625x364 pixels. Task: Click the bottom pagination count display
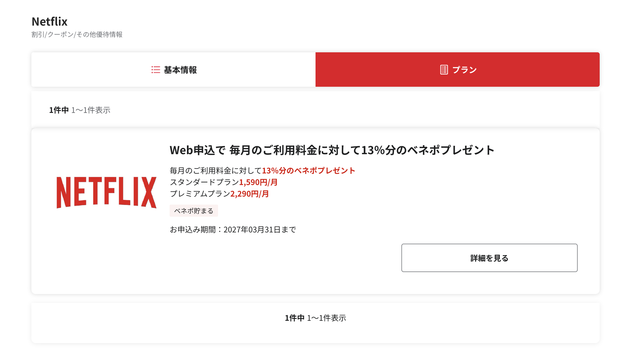pos(316,318)
